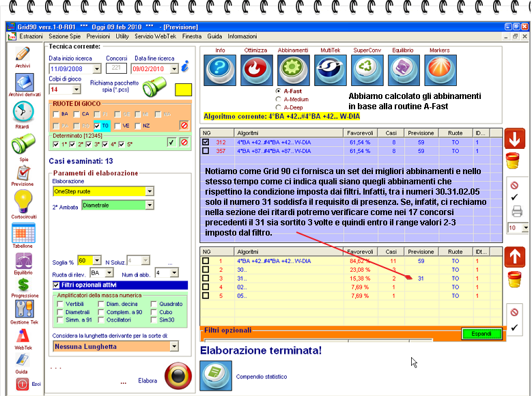
Task: Click the printer icon on right
Action: 517,212
